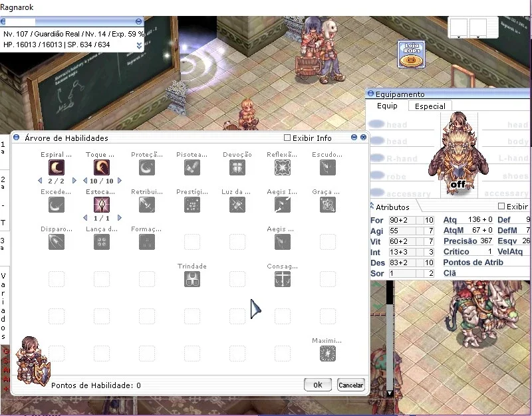Click the Precisão 367 stat
The height and width of the screenshot is (416, 532).
468,241
